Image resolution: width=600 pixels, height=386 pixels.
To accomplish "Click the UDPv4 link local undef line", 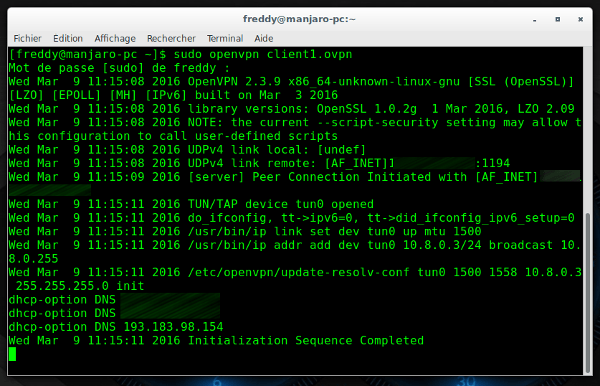I will 187,150.
